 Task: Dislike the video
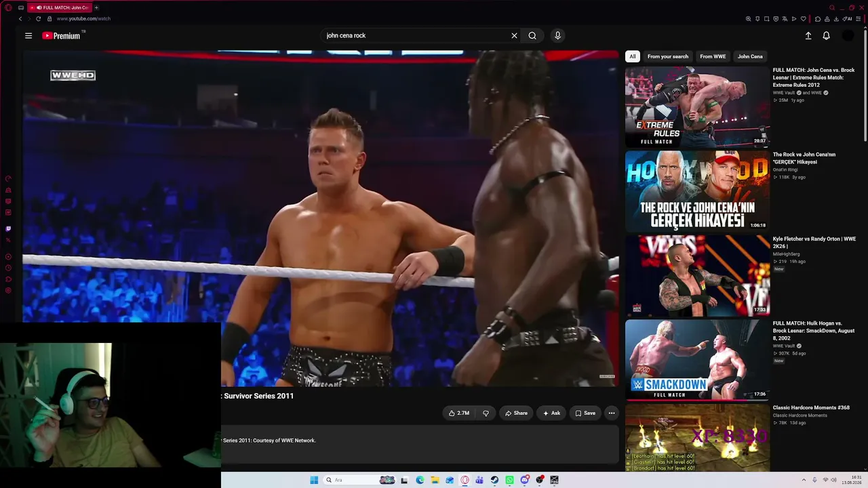point(486,413)
